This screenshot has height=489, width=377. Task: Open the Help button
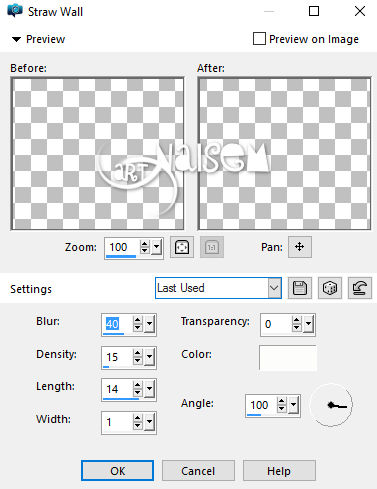pos(279,471)
